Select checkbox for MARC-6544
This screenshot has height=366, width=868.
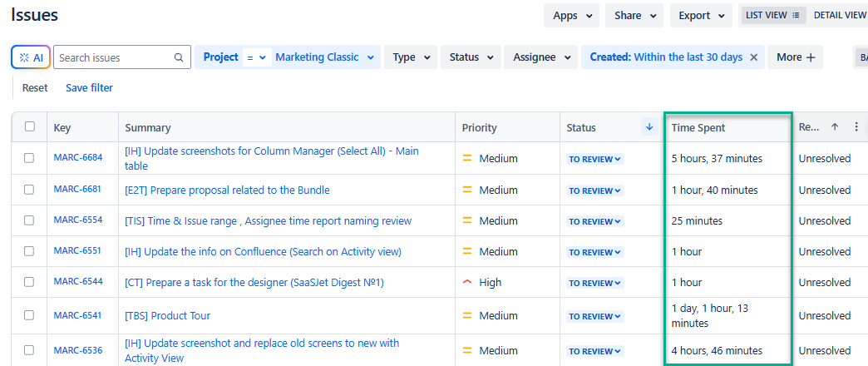(x=29, y=282)
